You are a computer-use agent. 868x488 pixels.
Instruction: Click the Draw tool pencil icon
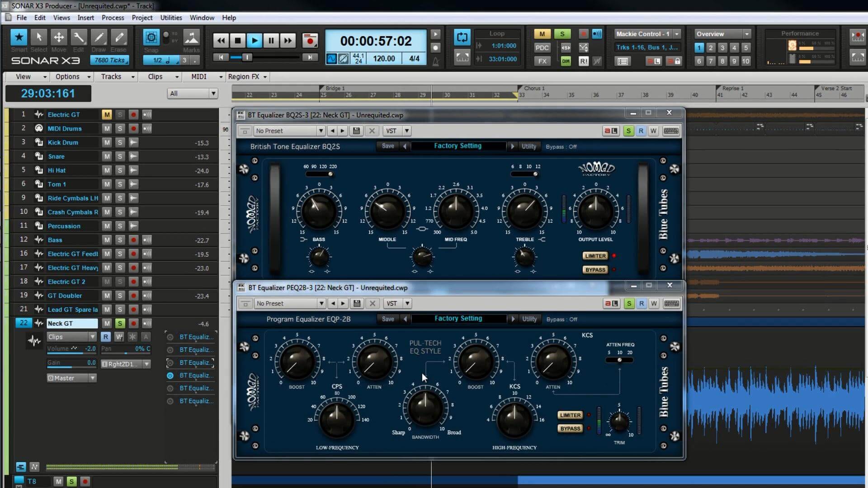(x=99, y=38)
